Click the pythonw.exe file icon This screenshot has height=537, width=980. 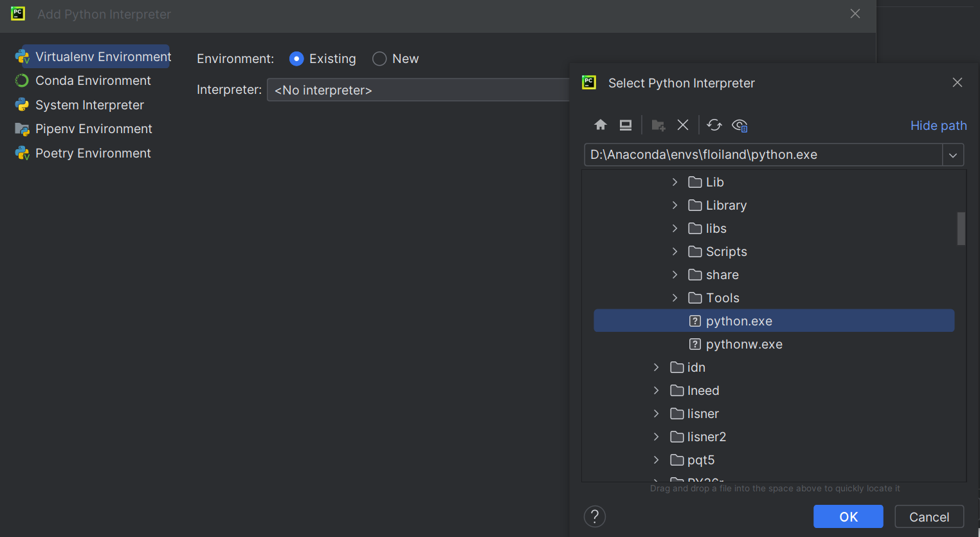coord(694,344)
